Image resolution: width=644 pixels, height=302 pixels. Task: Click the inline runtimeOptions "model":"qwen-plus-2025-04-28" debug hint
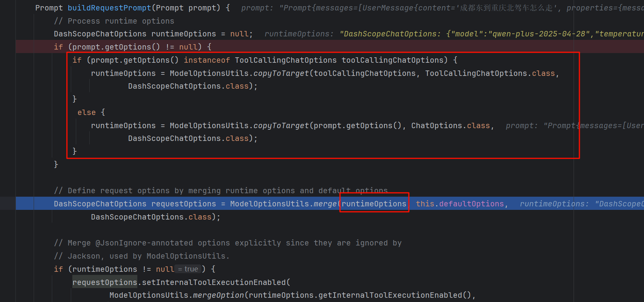[454, 34]
